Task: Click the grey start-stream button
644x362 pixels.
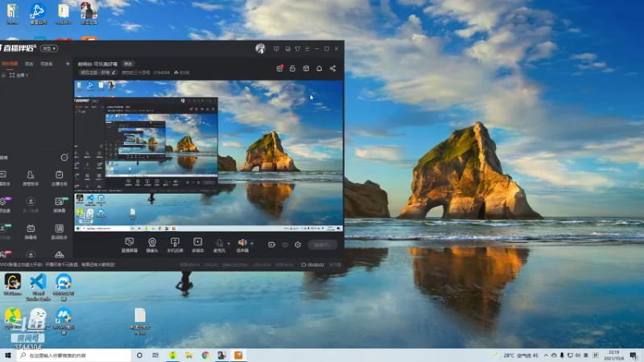Action: tap(323, 245)
